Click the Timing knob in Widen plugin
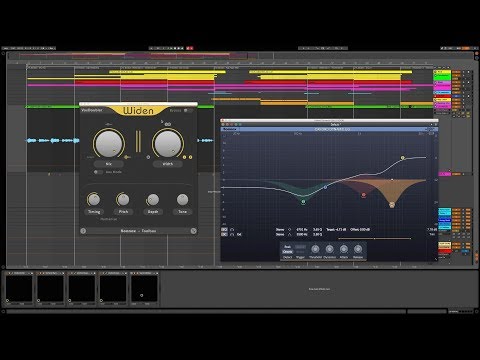Image resolution: width=480 pixels, height=360 pixels. coord(94,200)
